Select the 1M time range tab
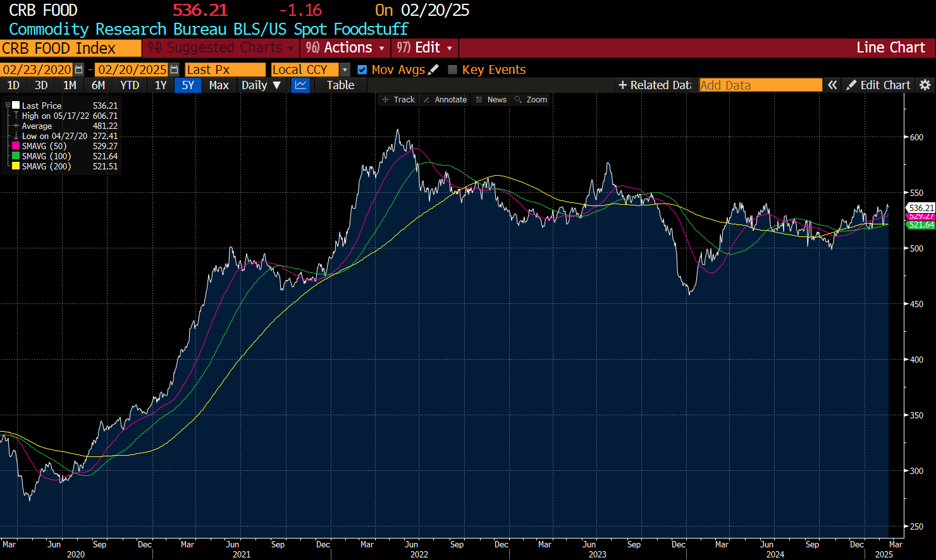The image size is (936, 560). click(70, 85)
